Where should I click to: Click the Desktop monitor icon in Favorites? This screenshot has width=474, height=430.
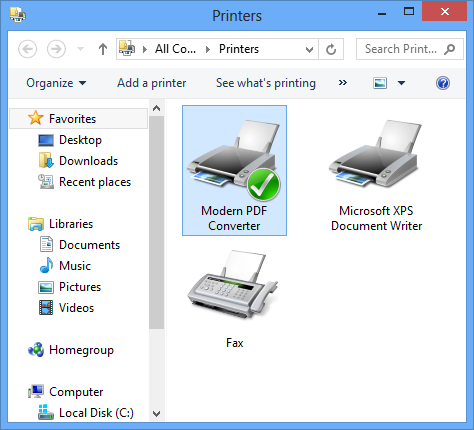(x=46, y=140)
